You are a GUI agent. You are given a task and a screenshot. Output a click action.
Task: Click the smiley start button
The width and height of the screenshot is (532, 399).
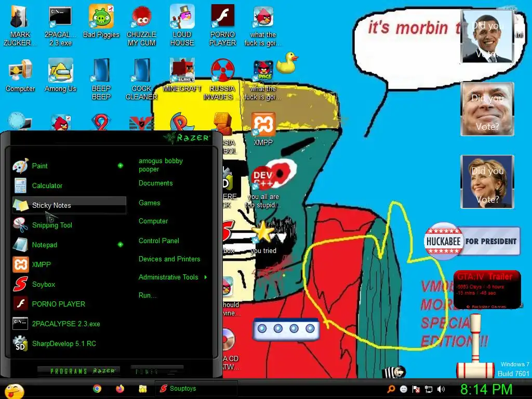coord(14,391)
